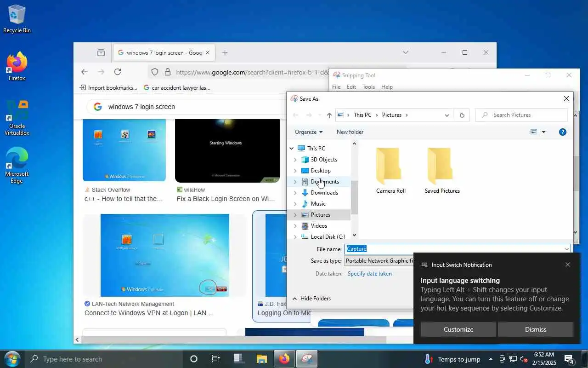
Task: Click the muted volume tray icon
Action: click(x=524, y=359)
